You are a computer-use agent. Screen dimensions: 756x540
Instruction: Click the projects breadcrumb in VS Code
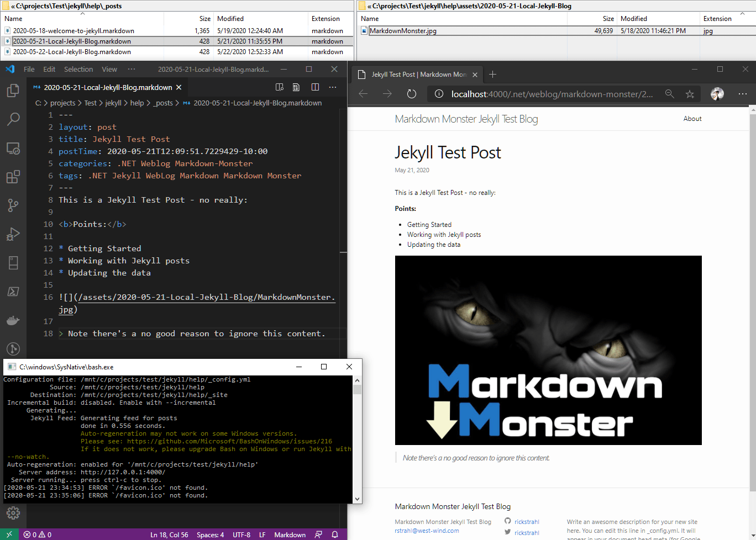click(62, 103)
